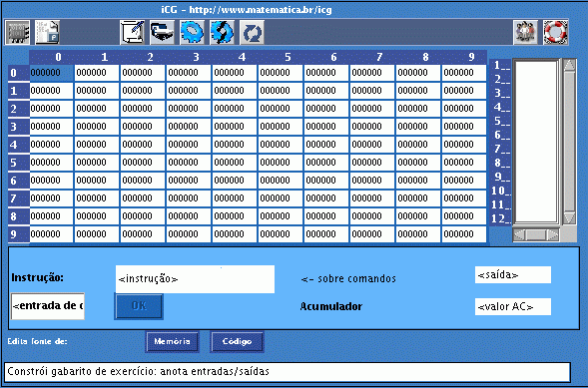Click the <instrução> input field
The width and height of the screenshot is (588, 388).
pyautogui.click(x=195, y=279)
